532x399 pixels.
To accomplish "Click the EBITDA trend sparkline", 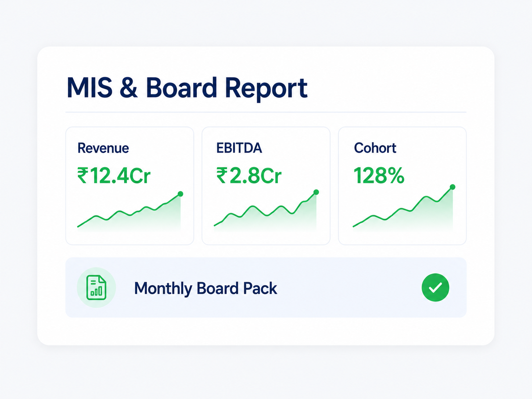I will (x=266, y=211).
